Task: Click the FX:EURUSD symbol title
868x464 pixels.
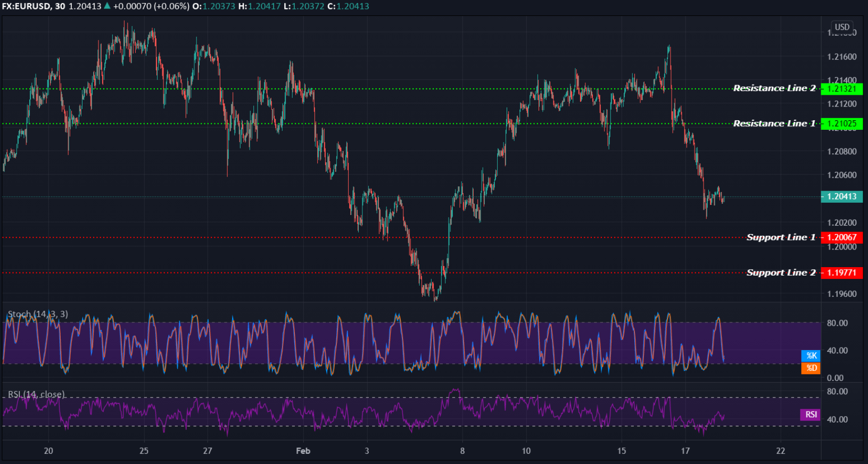Action: (x=27, y=6)
